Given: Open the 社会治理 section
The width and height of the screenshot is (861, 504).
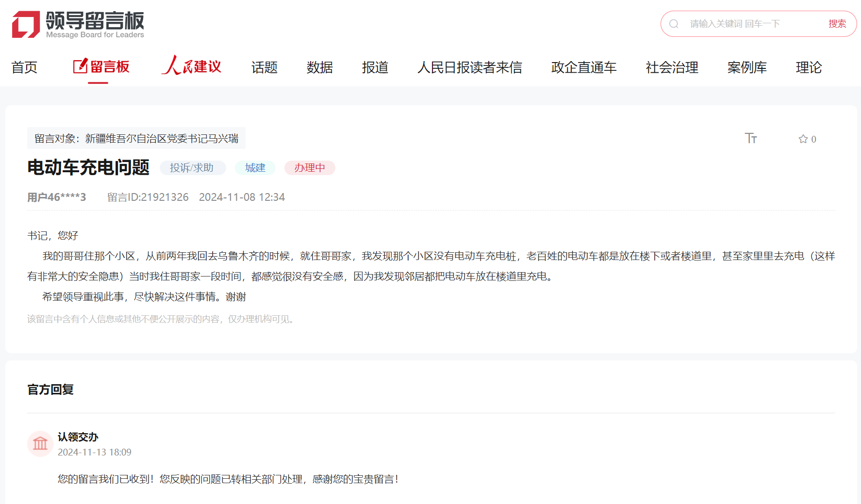Looking at the screenshot, I should pyautogui.click(x=672, y=67).
